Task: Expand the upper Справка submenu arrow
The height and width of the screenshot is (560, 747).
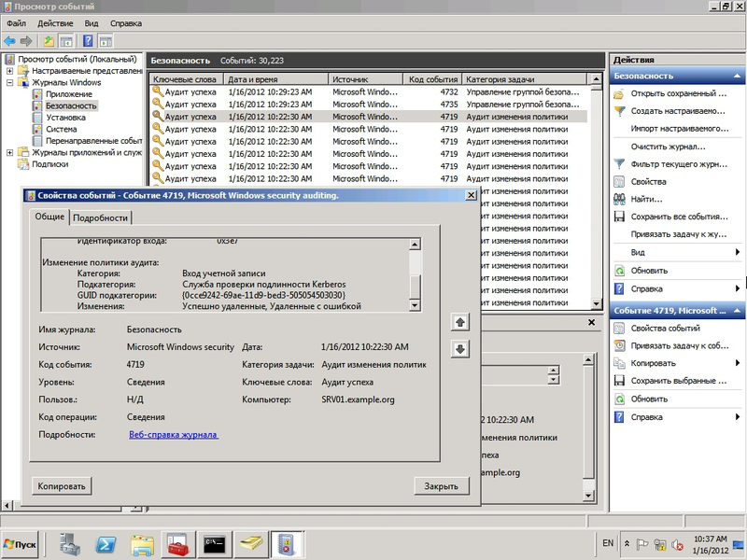Action: pyautogui.click(x=737, y=288)
